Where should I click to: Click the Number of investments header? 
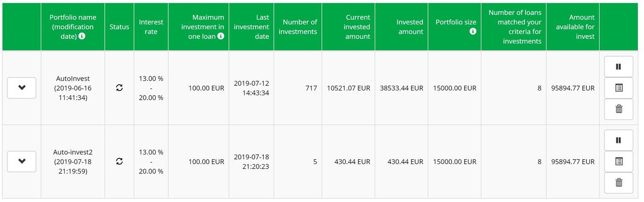pyautogui.click(x=300, y=27)
